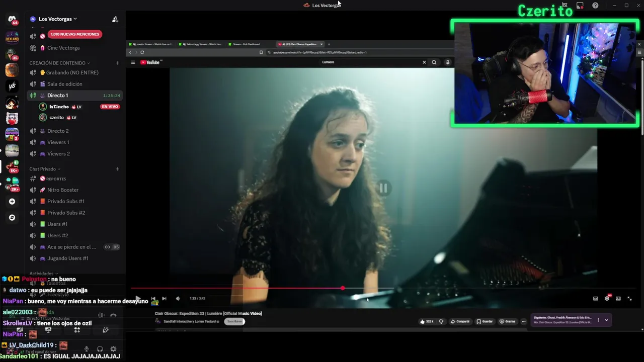Expand the Siguiente queue panel chevron
Screen dimensions: 644x362
(x=606, y=320)
